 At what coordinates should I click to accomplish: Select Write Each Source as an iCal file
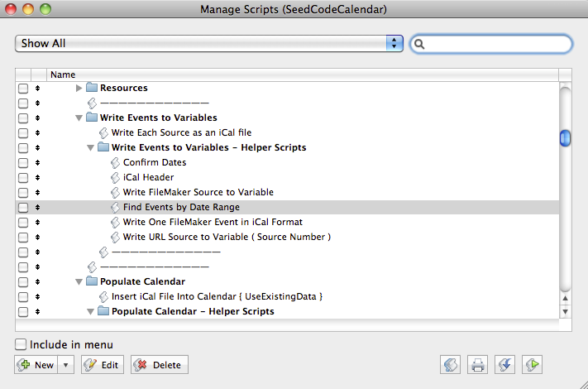click(181, 132)
